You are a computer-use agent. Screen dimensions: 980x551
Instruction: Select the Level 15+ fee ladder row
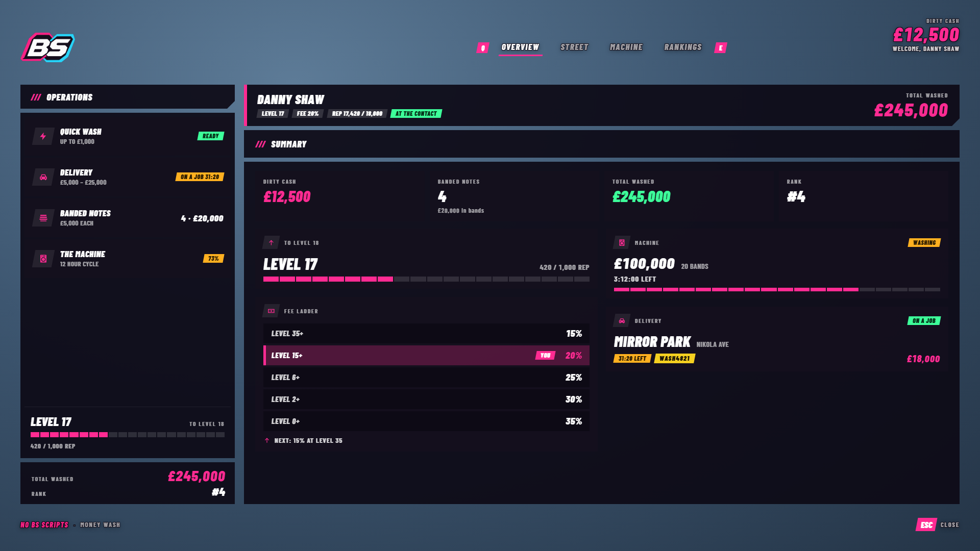[x=426, y=355]
